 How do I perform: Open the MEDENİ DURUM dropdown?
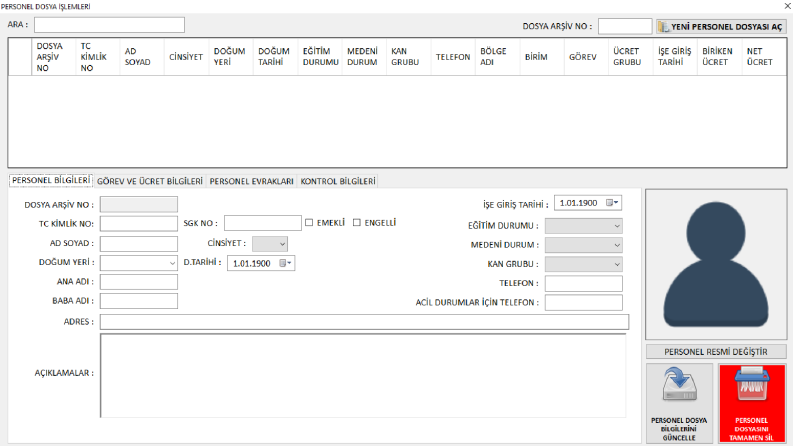tap(584, 245)
